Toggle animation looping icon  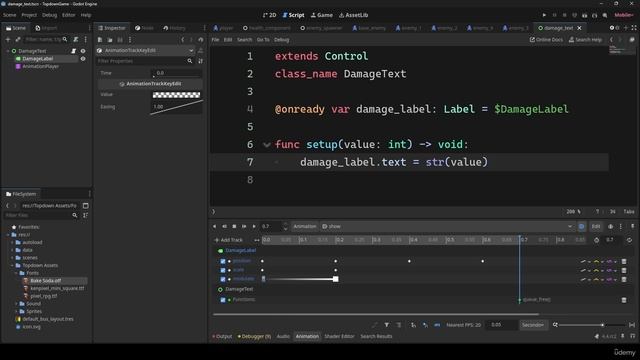(x=629, y=240)
